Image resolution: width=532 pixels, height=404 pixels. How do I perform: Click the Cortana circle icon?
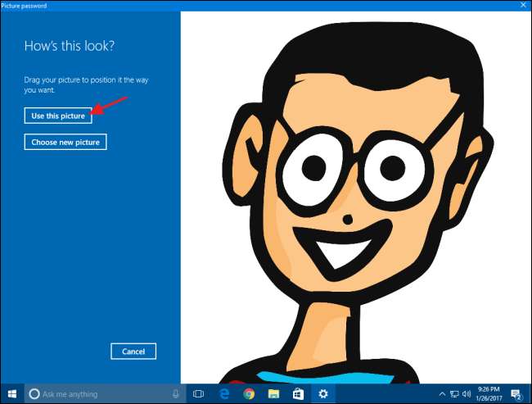pyautogui.click(x=34, y=394)
